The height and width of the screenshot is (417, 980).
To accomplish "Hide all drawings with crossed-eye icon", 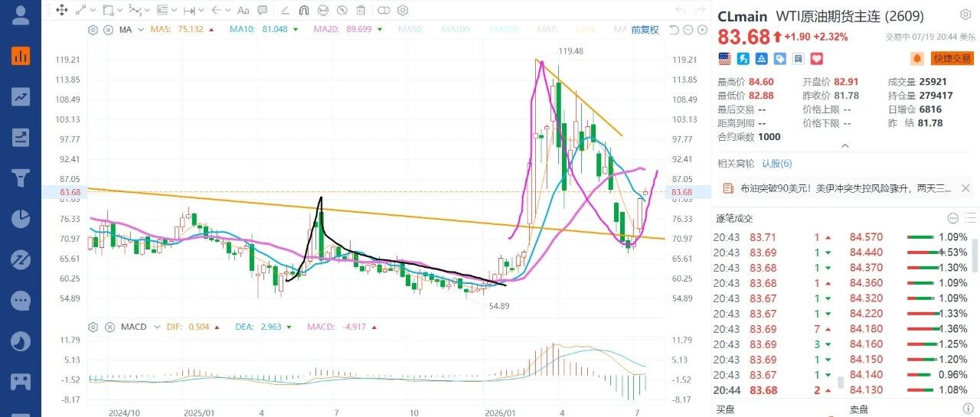I will click(x=341, y=11).
